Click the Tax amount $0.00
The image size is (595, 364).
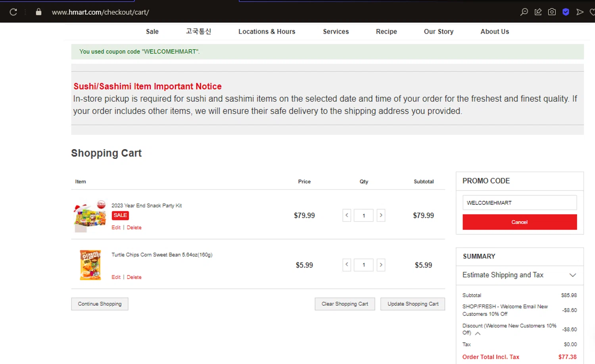(570, 345)
